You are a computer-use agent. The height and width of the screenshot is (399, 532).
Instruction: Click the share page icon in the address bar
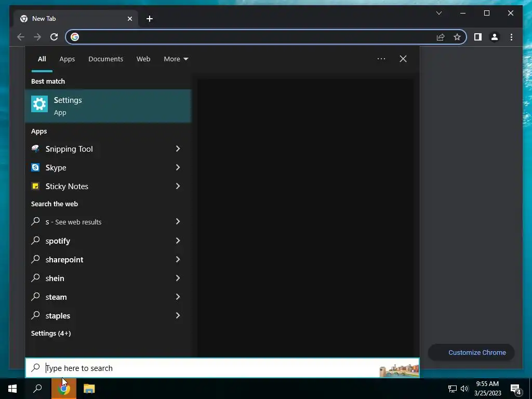click(441, 37)
